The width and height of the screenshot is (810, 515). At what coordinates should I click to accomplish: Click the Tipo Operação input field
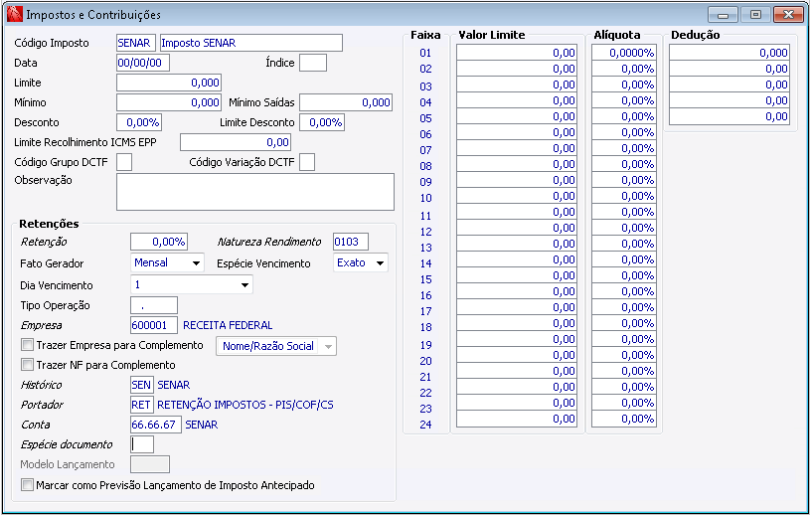[x=154, y=305]
